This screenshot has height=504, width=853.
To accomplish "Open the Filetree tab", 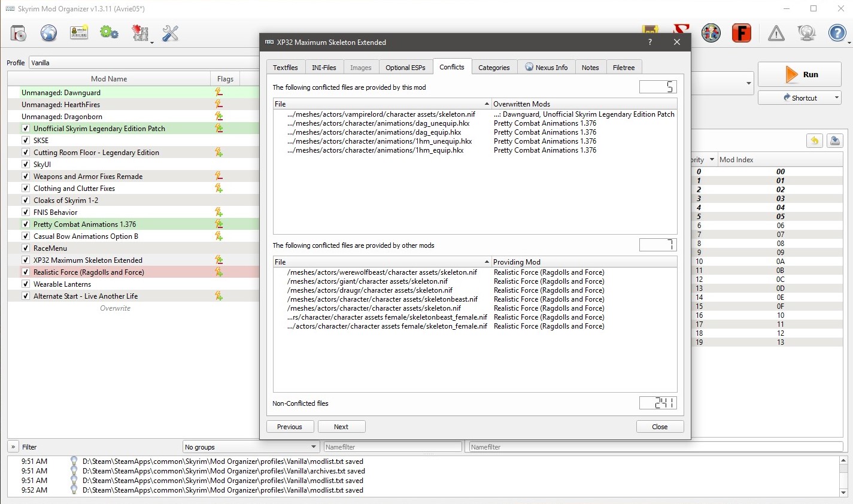I will (624, 68).
